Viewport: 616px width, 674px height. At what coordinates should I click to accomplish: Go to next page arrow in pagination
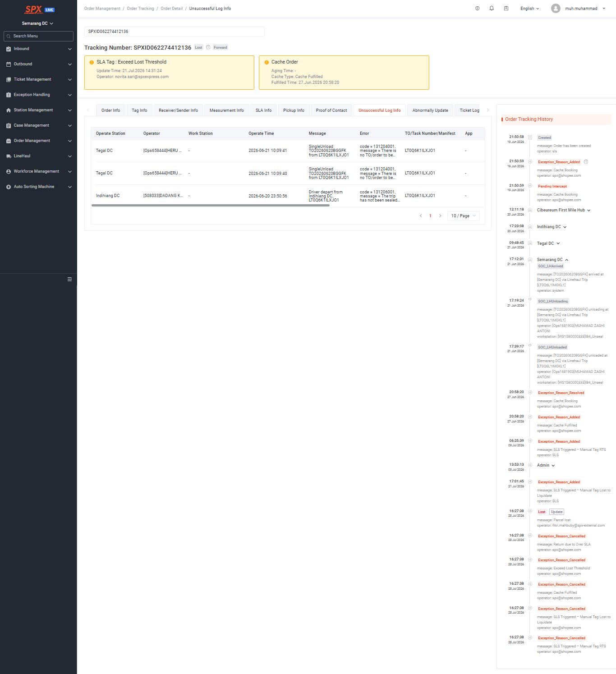[x=440, y=216]
